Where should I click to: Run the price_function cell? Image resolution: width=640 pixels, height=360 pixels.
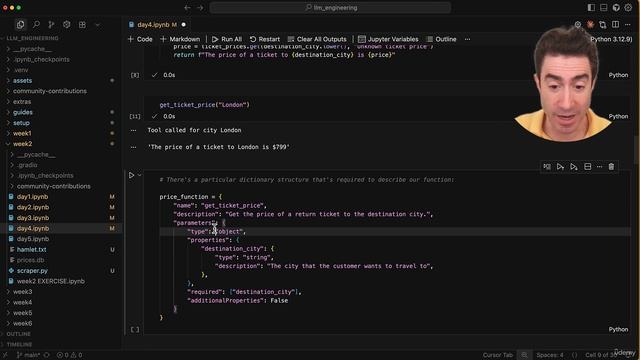[x=131, y=175]
